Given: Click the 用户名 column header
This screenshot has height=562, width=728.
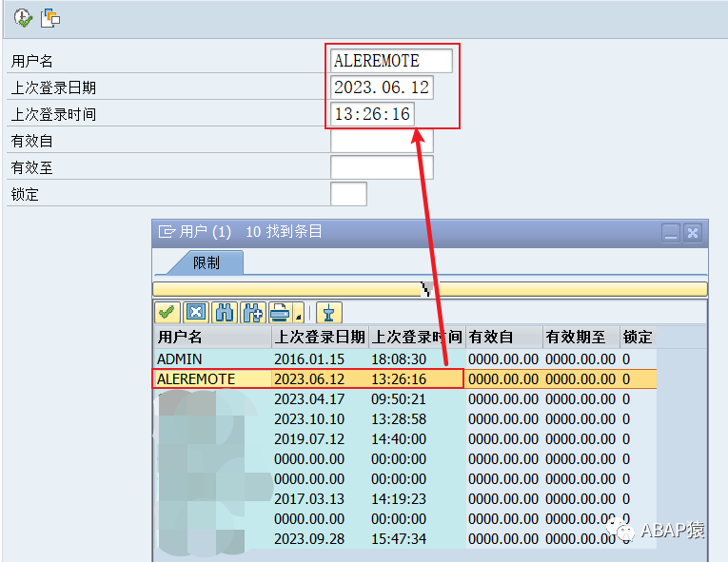Looking at the screenshot, I should pos(213,337).
